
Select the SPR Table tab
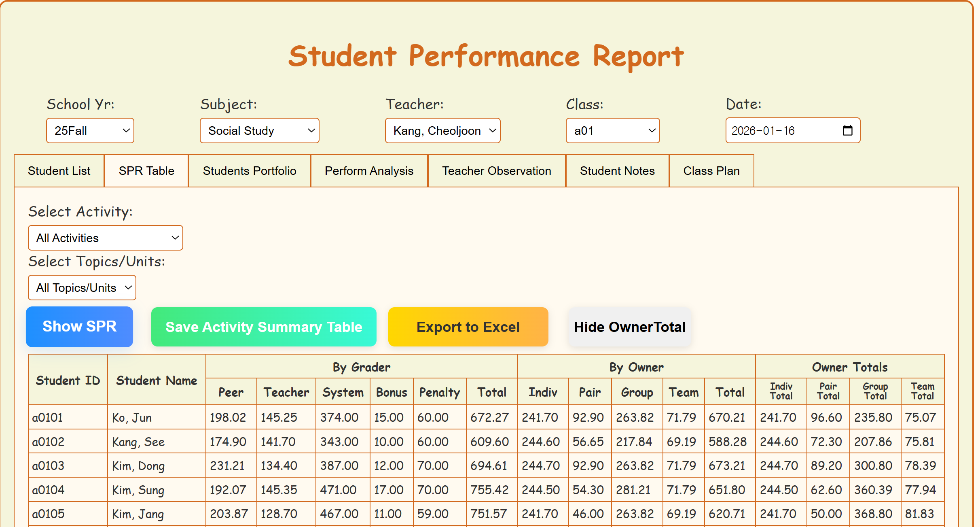146,171
